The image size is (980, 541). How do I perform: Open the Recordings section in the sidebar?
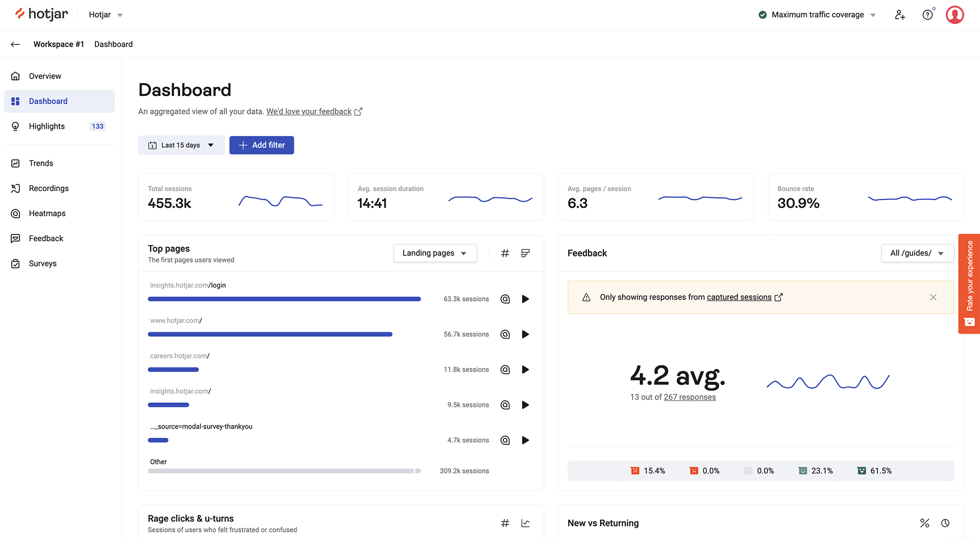click(48, 188)
